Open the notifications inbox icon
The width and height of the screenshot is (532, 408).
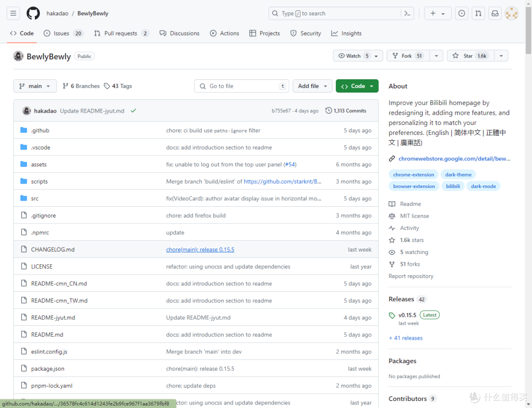point(495,14)
